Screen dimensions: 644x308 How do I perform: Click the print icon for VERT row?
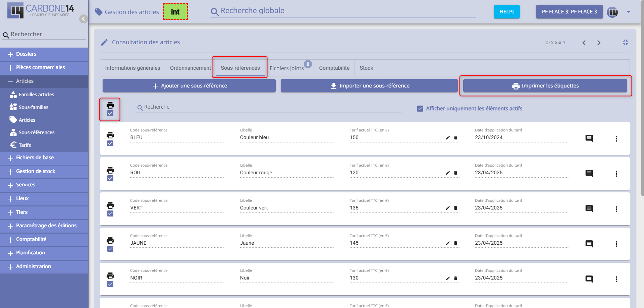110,205
